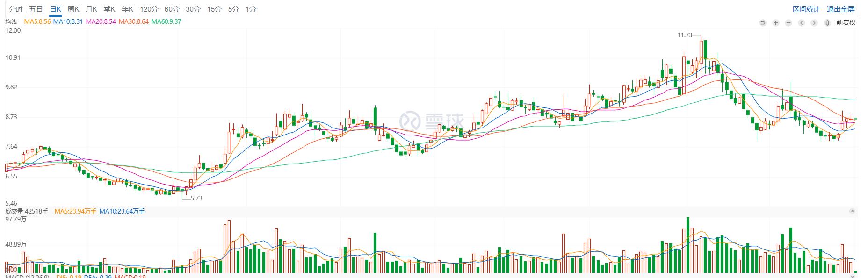
Task: Click the tallest green volume bar
Action: [x=688, y=245]
